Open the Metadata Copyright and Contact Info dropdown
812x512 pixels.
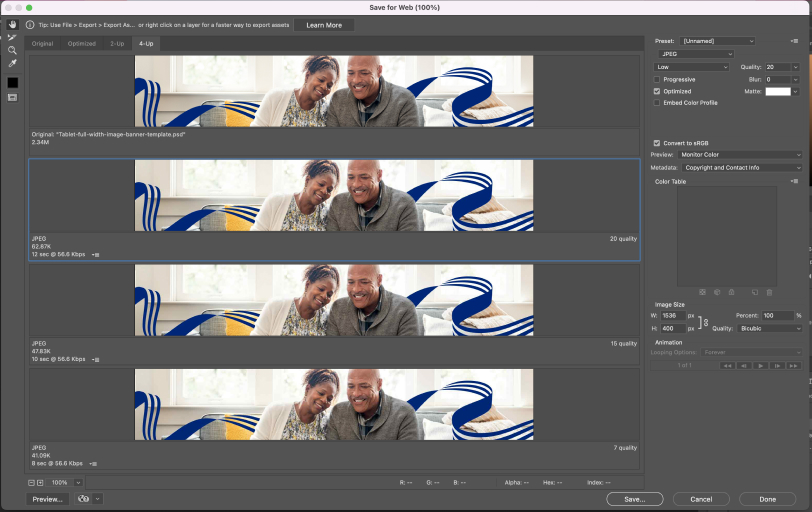742,168
